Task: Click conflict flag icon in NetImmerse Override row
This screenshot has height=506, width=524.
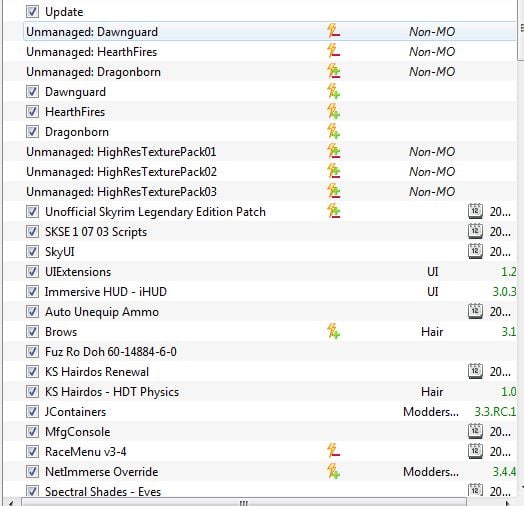Action: (x=333, y=471)
